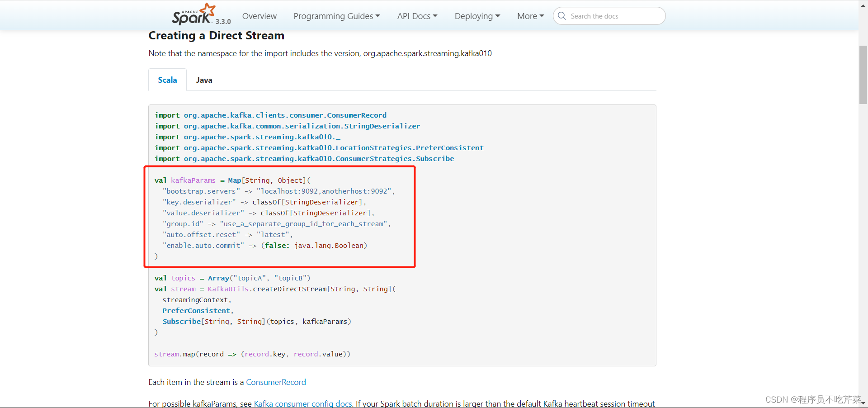Screen dimensions: 868x408
Task: Click the Creating a Direct Stream heading
Action: (x=217, y=35)
